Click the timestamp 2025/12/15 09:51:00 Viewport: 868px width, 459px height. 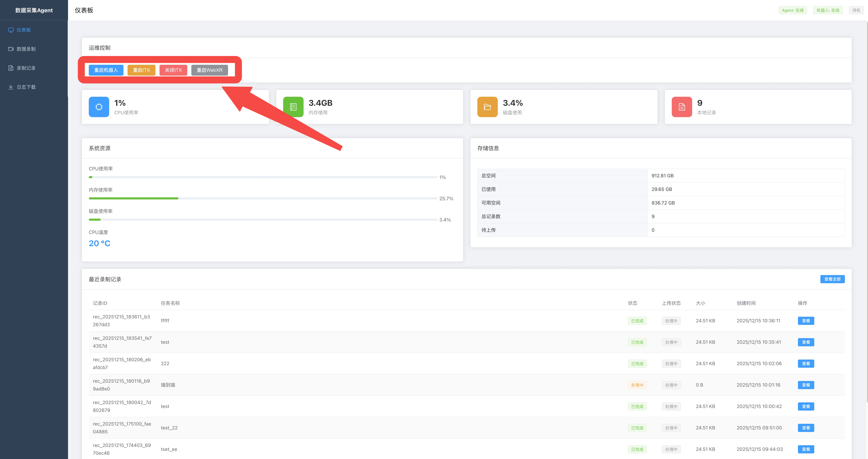759,428
